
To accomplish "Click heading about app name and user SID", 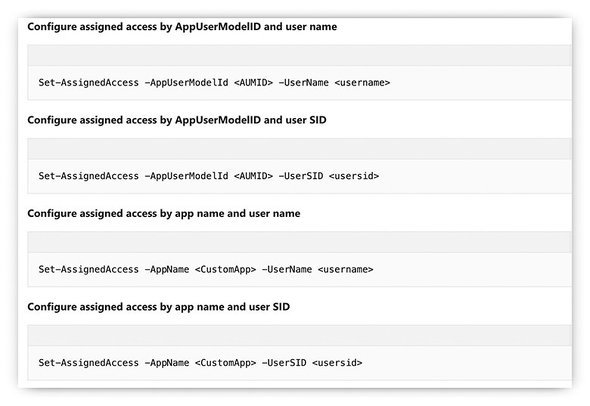I will (x=158, y=307).
